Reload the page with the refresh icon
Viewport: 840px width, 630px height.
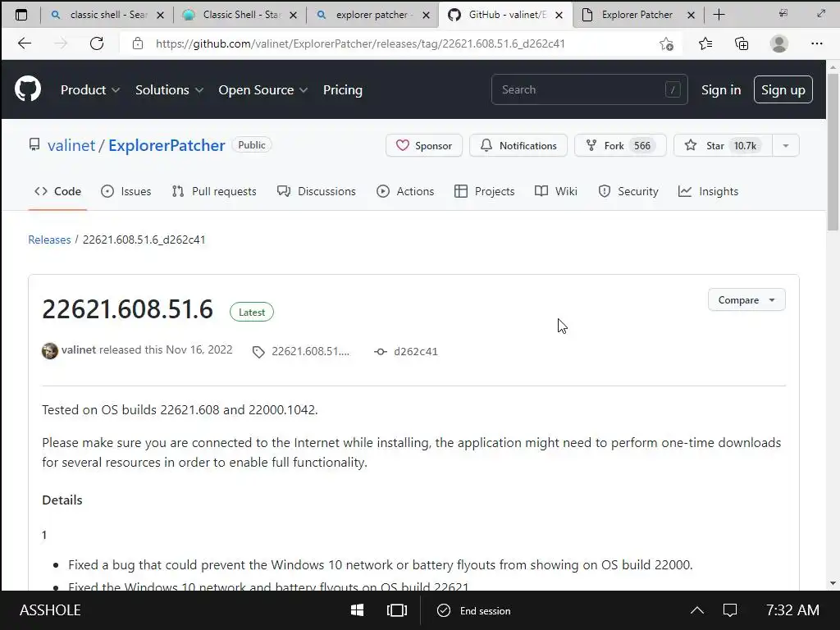coord(97,43)
